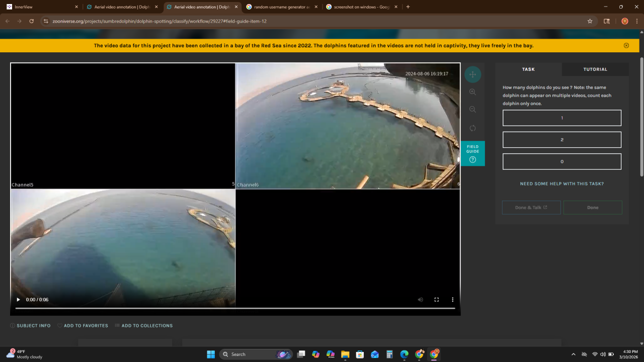The image size is (644, 362).
Task: Click Need some help with this task
Action: [x=561, y=184]
